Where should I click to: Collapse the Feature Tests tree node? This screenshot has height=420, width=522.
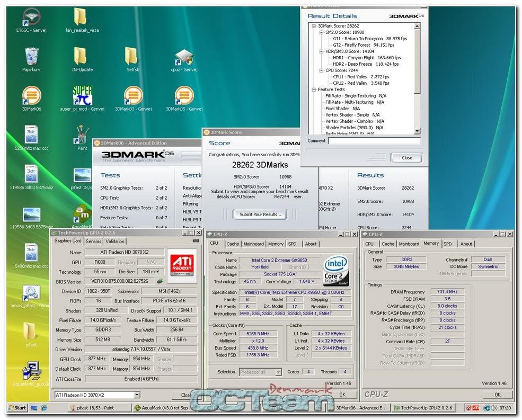click(x=314, y=90)
